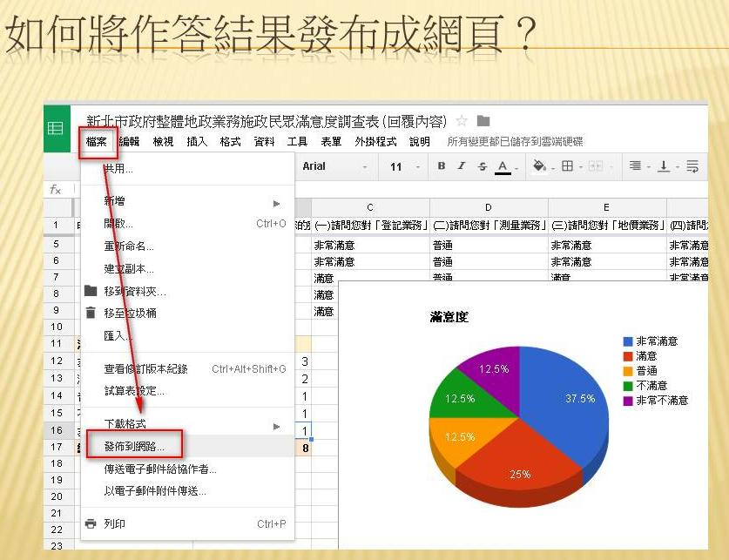Open the font size 11 dropdown
The width and height of the screenshot is (729, 560).
click(405, 166)
